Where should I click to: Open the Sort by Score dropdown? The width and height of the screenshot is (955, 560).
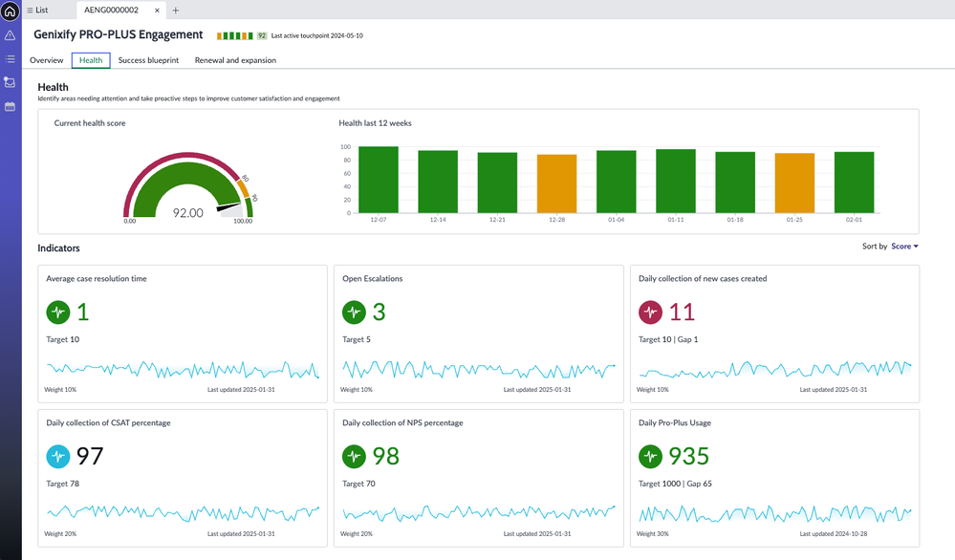[902, 246]
